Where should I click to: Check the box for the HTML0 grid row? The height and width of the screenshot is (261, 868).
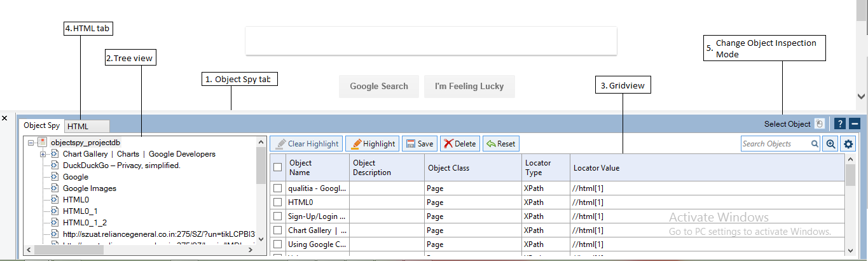click(x=277, y=202)
